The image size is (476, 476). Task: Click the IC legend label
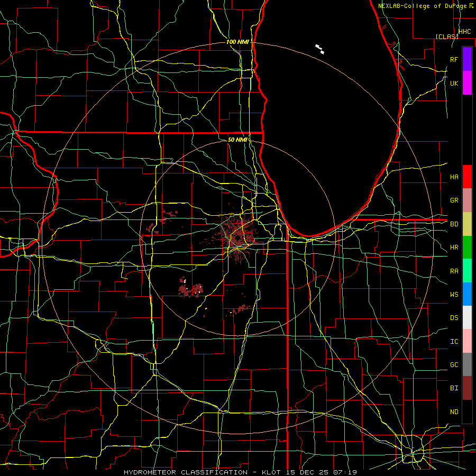pyautogui.click(x=454, y=342)
